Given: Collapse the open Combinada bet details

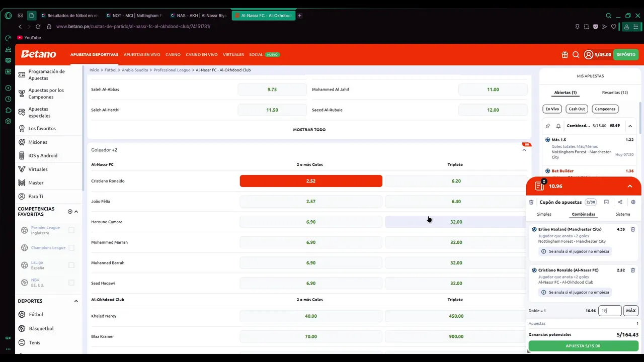Looking at the screenshot, I should tap(630, 126).
